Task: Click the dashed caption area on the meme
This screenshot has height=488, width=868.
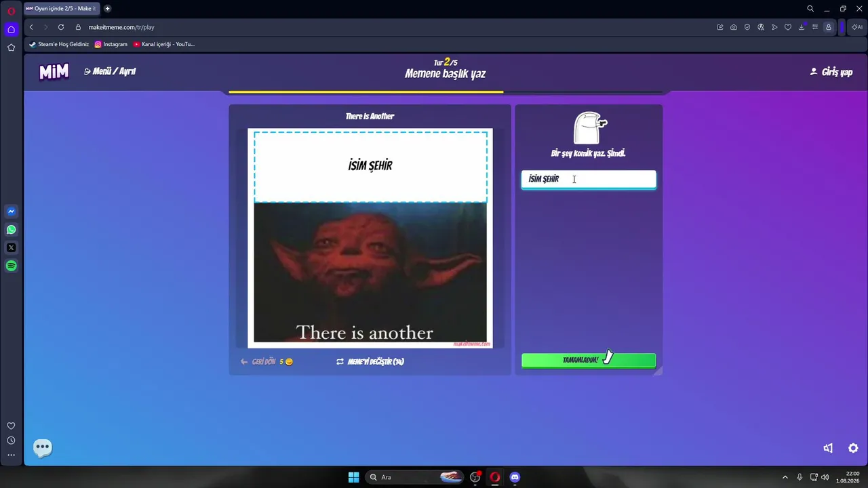Action: [370, 166]
